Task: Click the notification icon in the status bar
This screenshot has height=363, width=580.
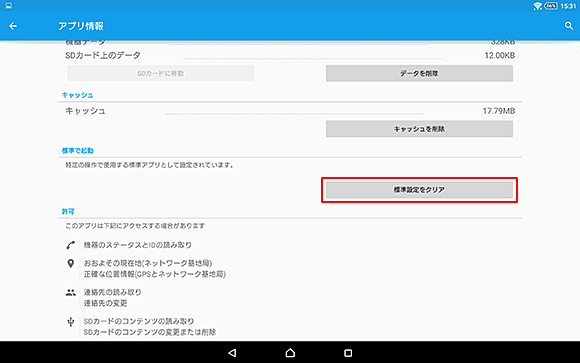Action: click(9, 6)
